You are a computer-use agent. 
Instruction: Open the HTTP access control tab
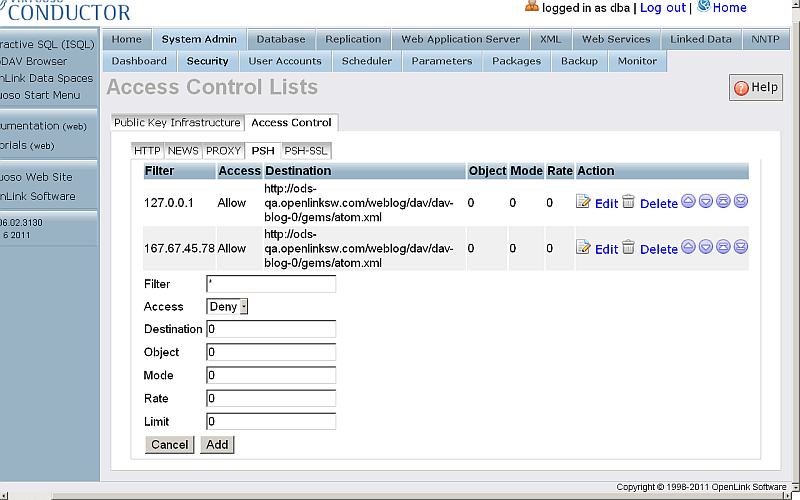coord(147,151)
